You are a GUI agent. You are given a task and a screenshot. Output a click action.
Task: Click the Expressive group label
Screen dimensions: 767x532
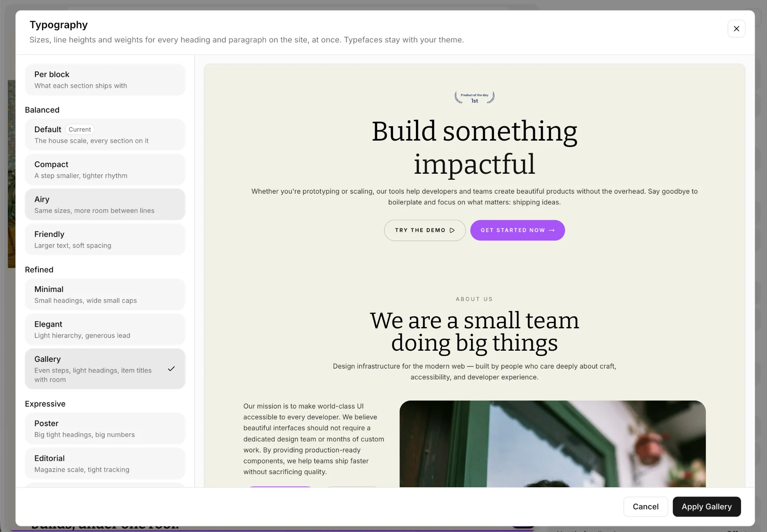tap(45, 404)
